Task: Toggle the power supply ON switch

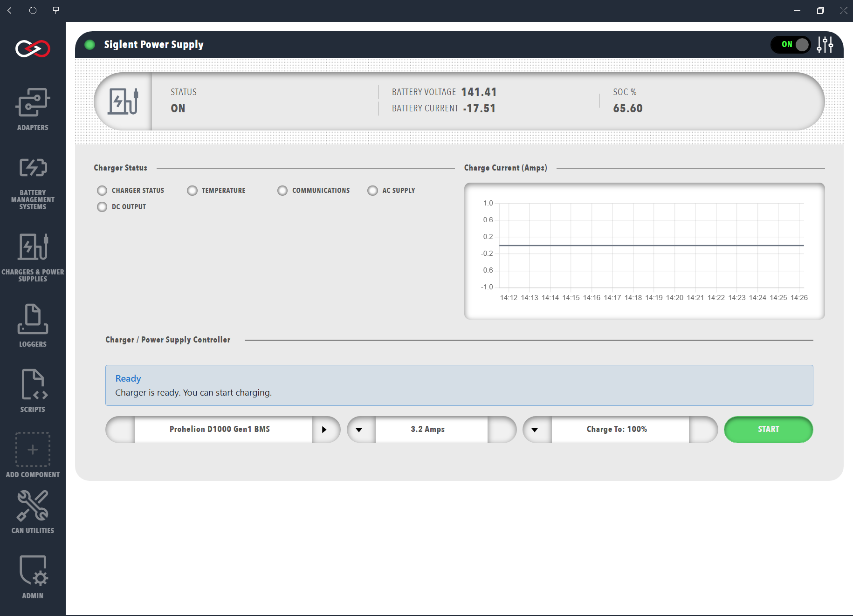Action: click(x=791, y=45)
